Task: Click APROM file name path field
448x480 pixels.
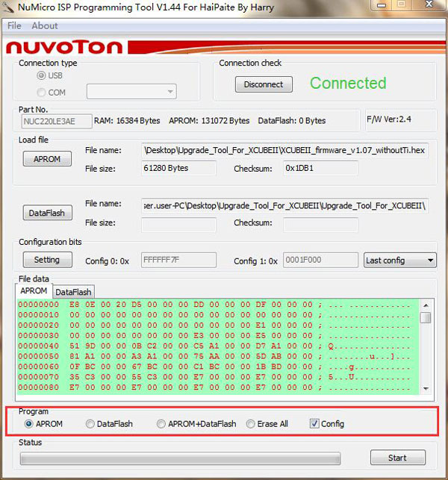Action: pyautogui.click(x=284, y=150)
